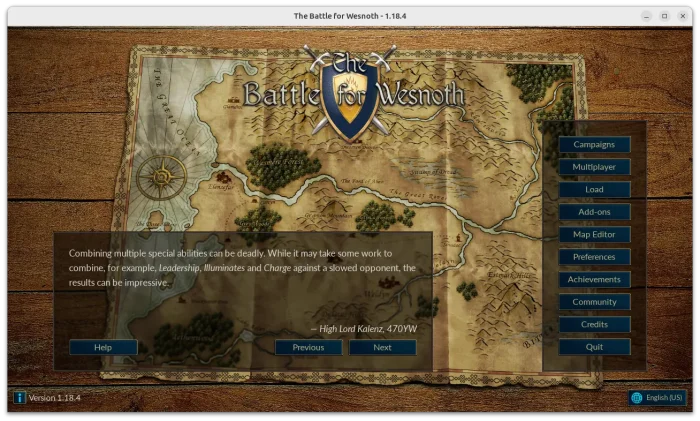Image resolution: width=700 pixels, height=421 pixels.
Task: Show the Next tip
Action: point(383,347)
